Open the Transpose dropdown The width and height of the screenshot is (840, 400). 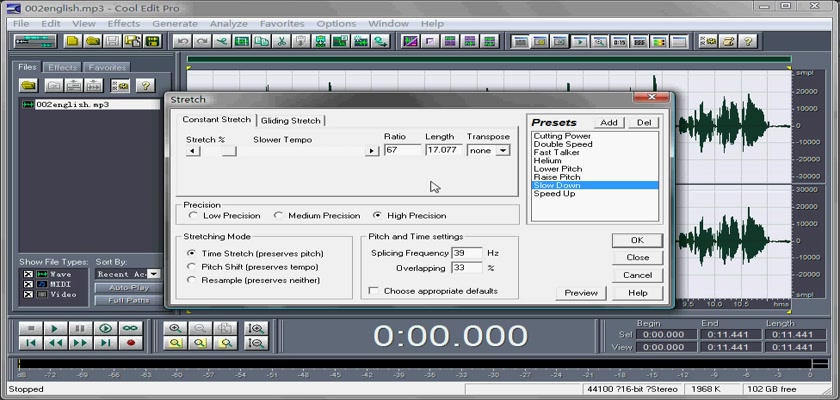502,150
